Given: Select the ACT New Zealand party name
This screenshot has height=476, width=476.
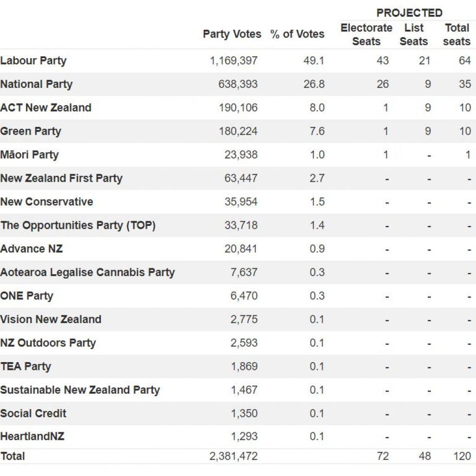Looking at the screenshot, I should [46, 108].
